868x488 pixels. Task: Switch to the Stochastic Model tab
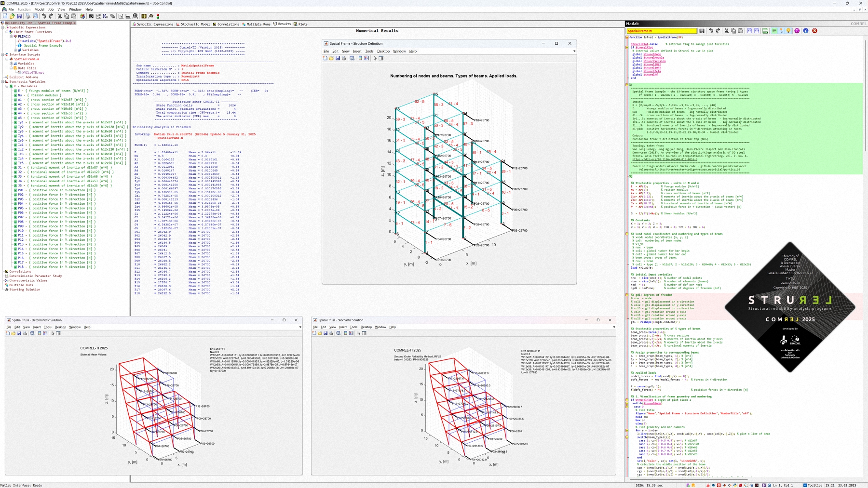click(x=193, y=24)
